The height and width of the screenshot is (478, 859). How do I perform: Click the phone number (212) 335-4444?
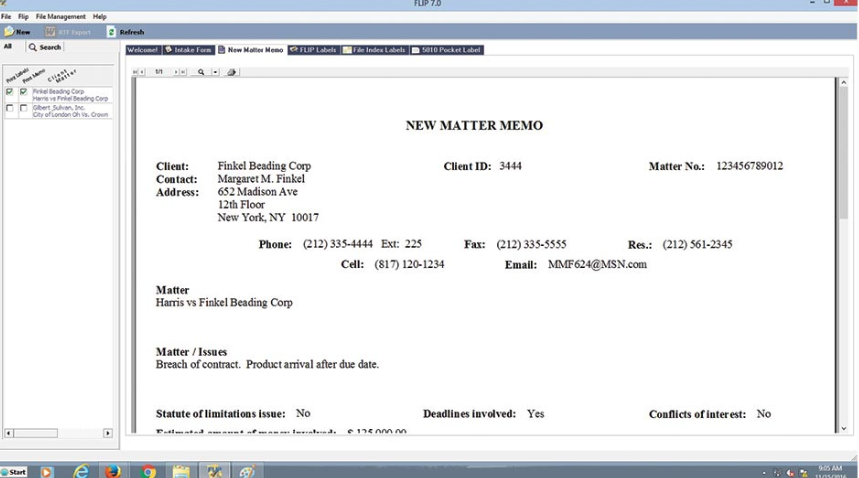[x=337, y=244]
